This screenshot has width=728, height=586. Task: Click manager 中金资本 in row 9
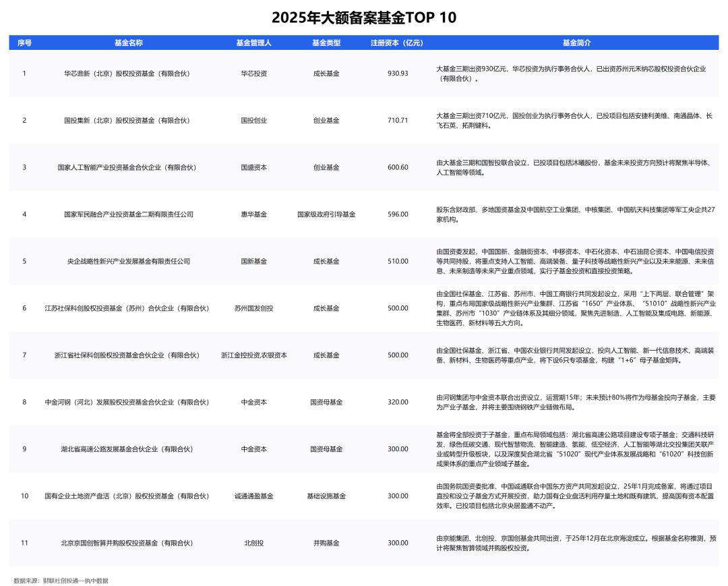coord(253,449)
